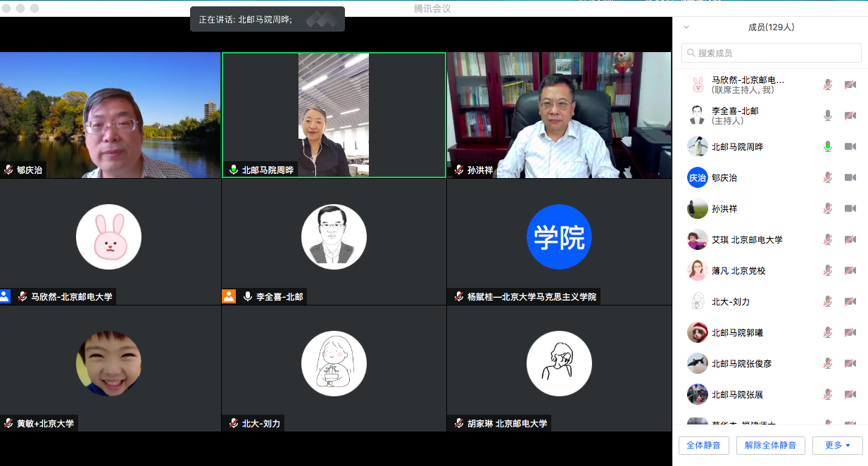This screenshot has height=466, width=868.
Task: Click avatar of 孙洪祥 in member list
Action: [698, 208]
